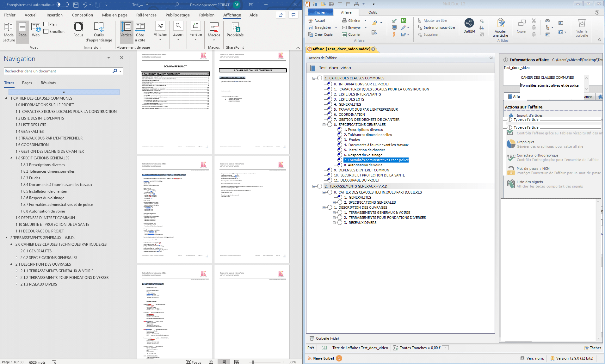Empty the corbeille with Vider la corbeille
The width and height of the screenshot is (605, 364).
pos(582,28)
